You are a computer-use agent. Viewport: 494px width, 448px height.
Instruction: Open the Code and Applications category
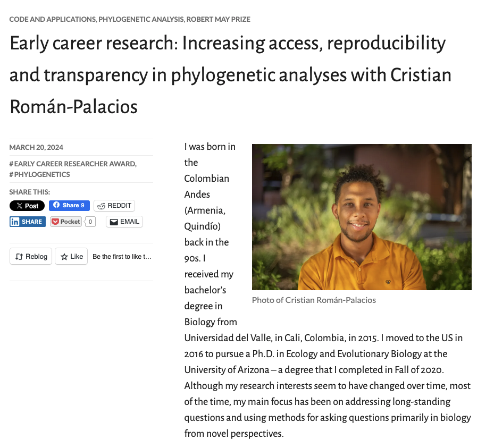tap(53, 19)
